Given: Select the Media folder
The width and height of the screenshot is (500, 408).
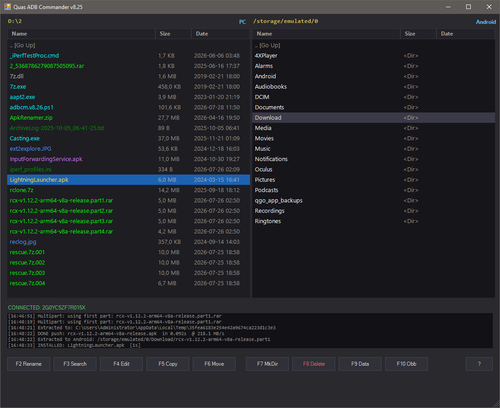Looking at the screenshot, I should (373, 128).
